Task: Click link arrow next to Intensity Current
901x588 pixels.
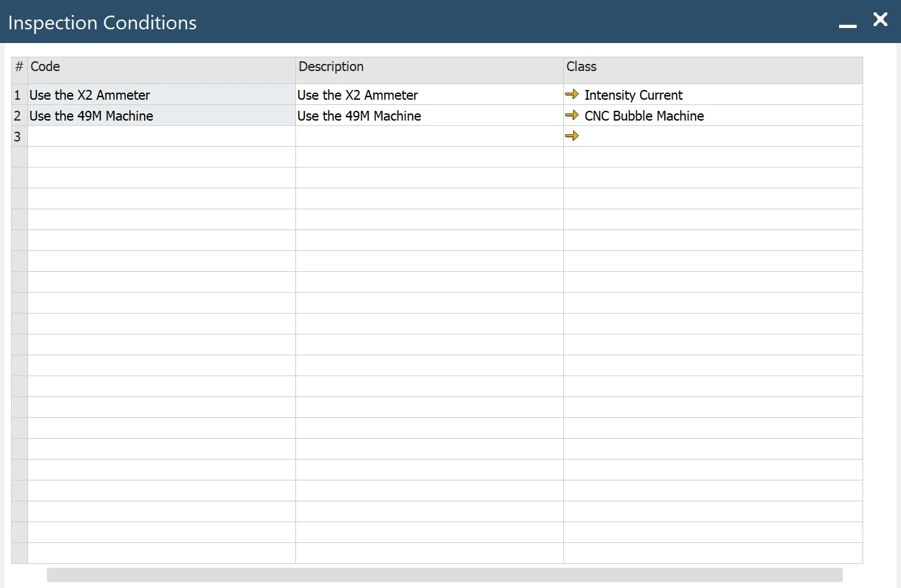Action: click(x=572, y=95)
